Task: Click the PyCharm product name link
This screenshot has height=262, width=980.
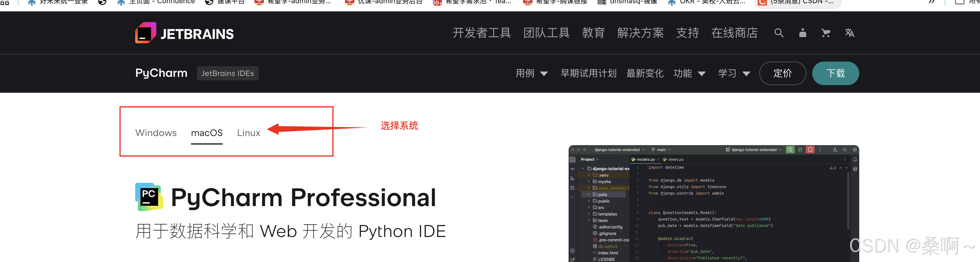Action: point(161,73)
